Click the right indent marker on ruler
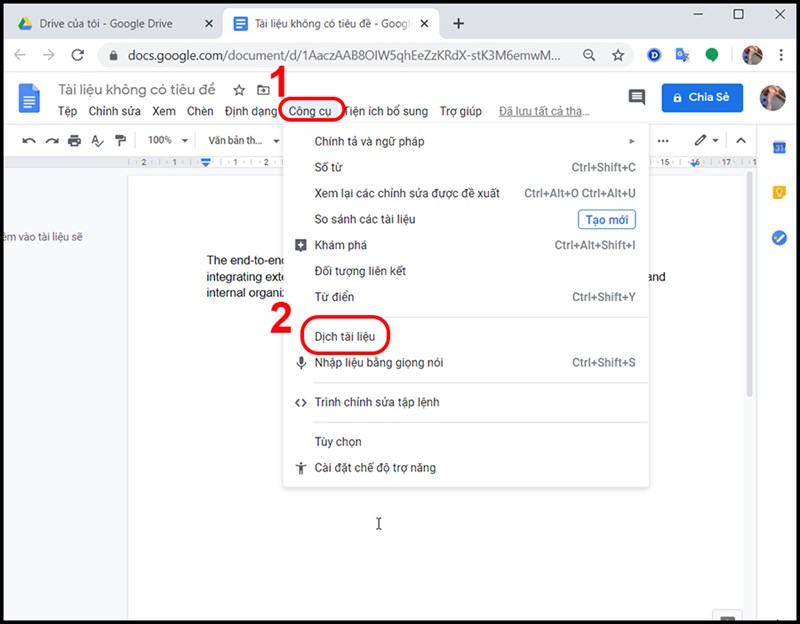Screen dimensions: 800x624 pos(694,162)
